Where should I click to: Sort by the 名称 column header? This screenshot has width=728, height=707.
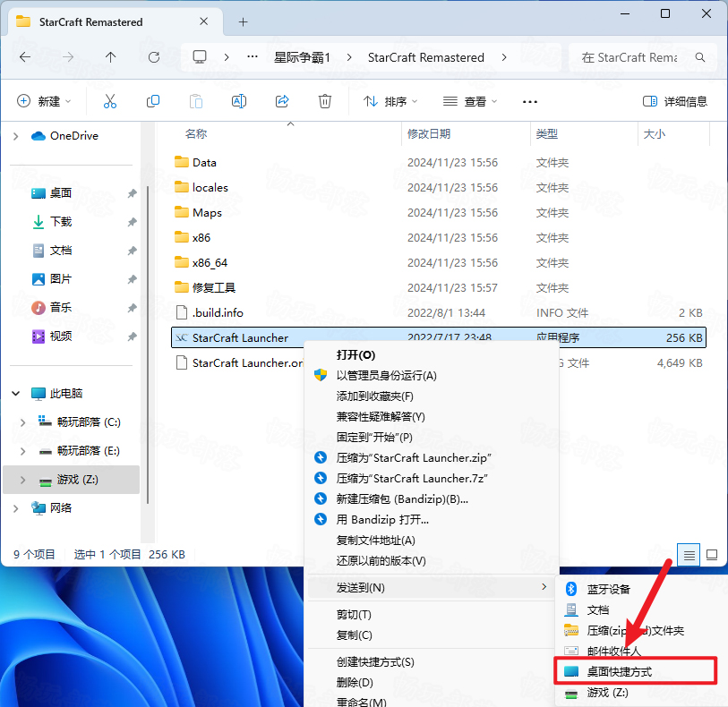[x=196, y=134]
